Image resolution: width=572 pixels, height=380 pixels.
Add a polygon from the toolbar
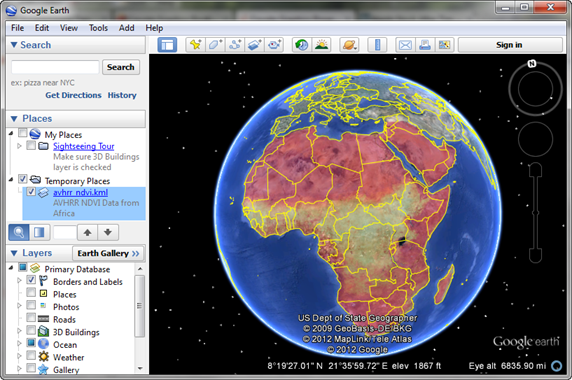tap(215, 45)
